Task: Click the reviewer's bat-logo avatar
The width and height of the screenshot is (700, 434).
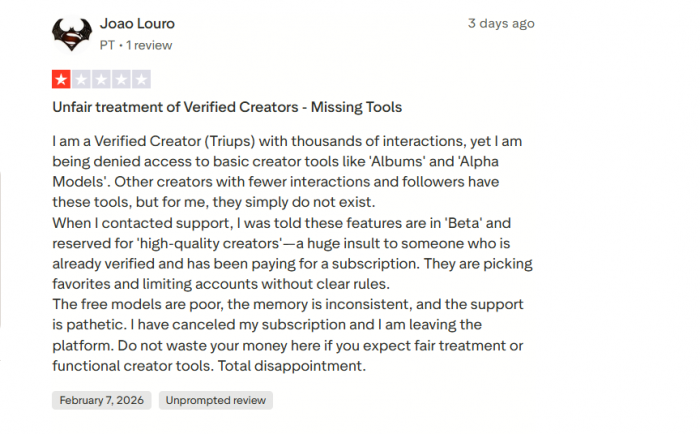Action: [72, 35]
